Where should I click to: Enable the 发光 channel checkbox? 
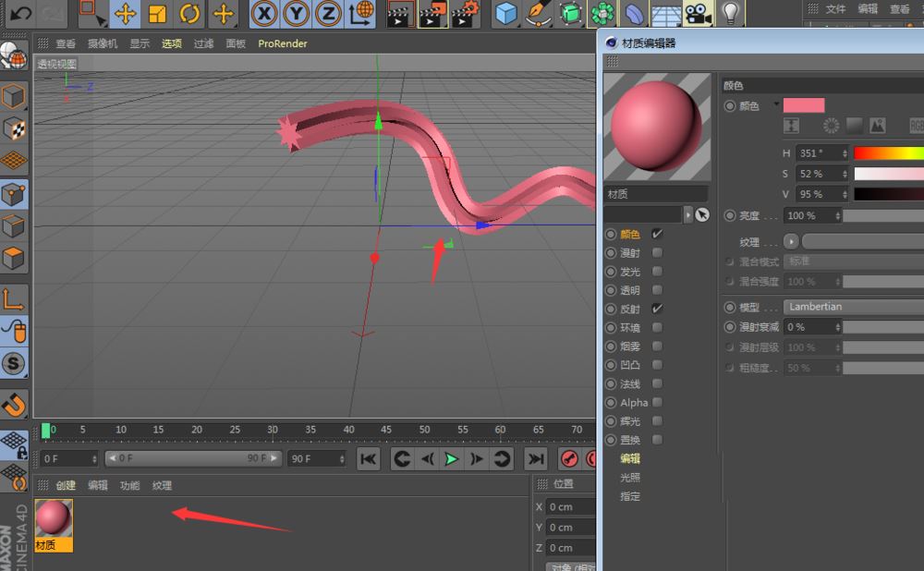[657, 272]
